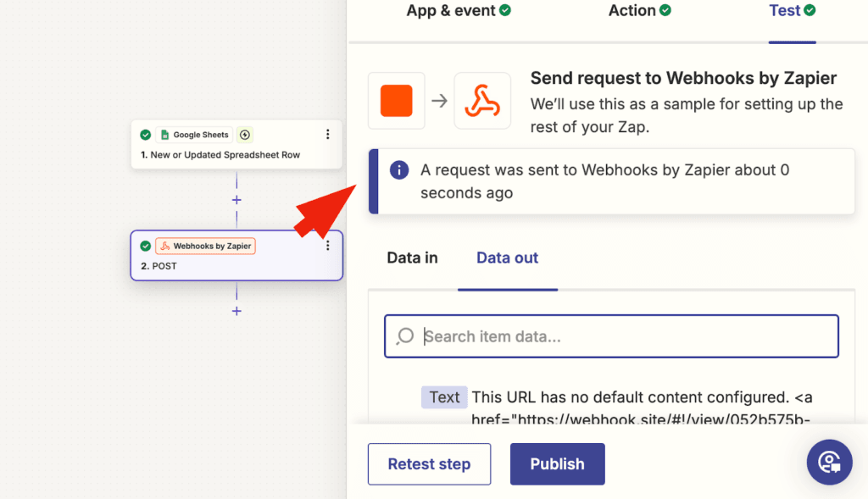Open the Data in tab
The image size is (868, 499).
click(412, 258)
